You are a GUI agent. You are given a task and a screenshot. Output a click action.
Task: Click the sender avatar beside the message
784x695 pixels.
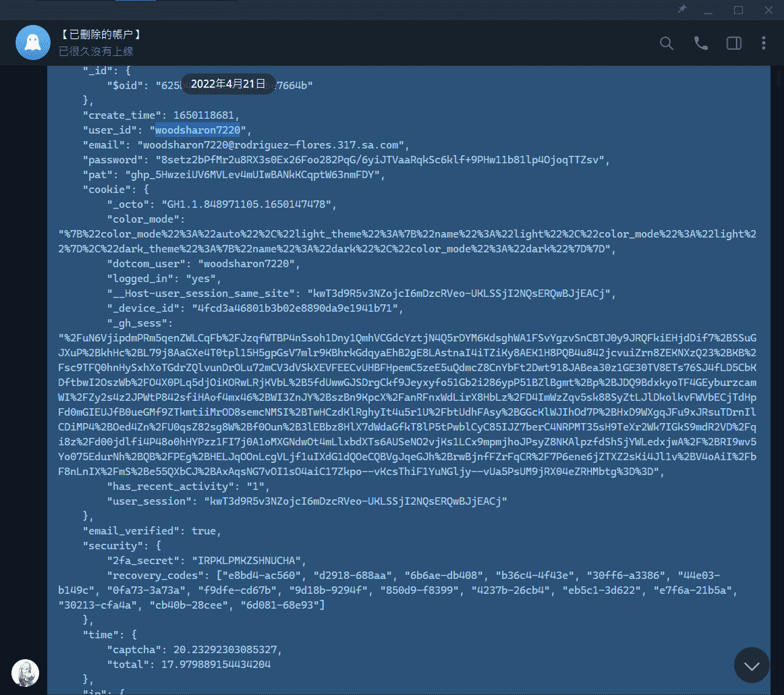(25, 673)
